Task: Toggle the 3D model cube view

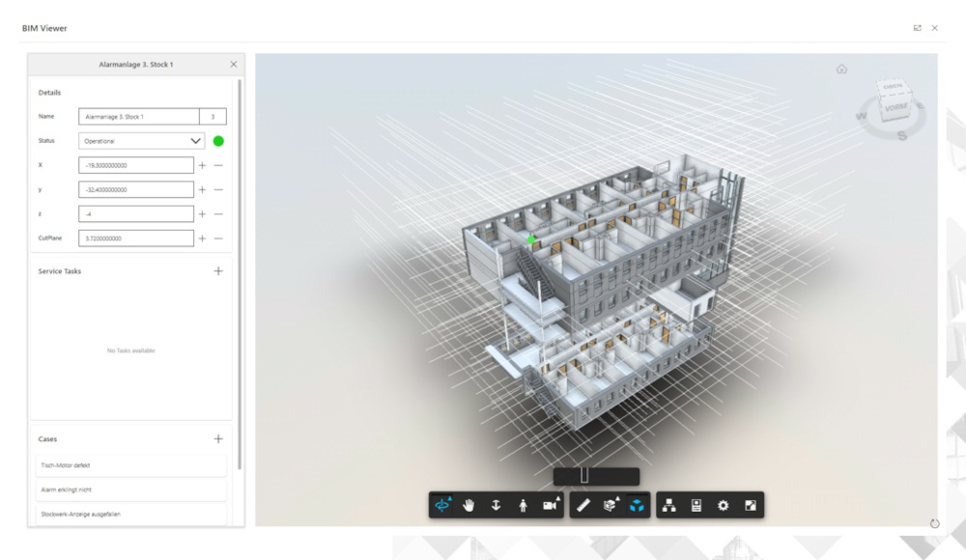Action: 639,503
